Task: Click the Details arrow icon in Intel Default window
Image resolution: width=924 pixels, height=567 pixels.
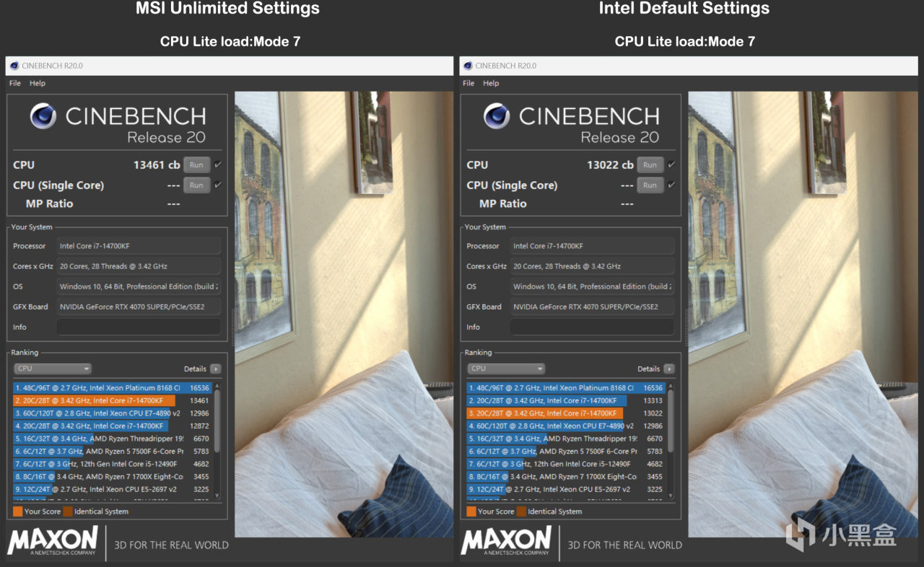Action: coord(668,369)
